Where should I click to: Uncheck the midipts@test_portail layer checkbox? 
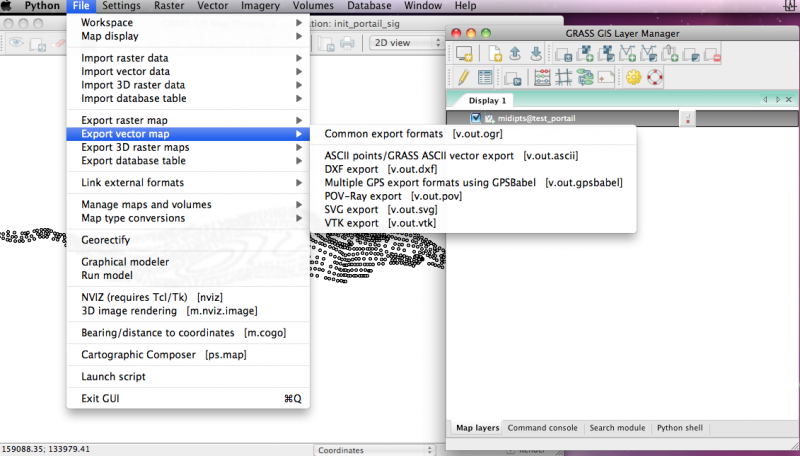point(476,118)
